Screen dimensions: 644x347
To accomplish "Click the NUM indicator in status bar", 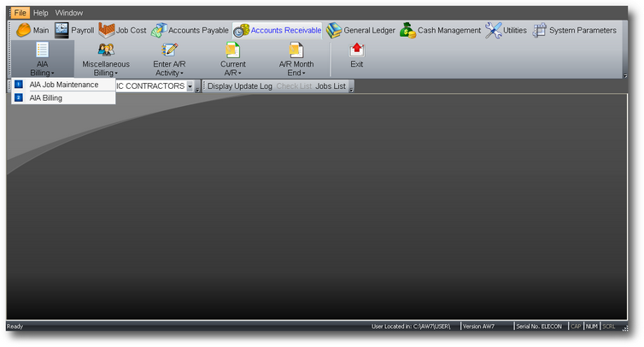I will [592, 326].
